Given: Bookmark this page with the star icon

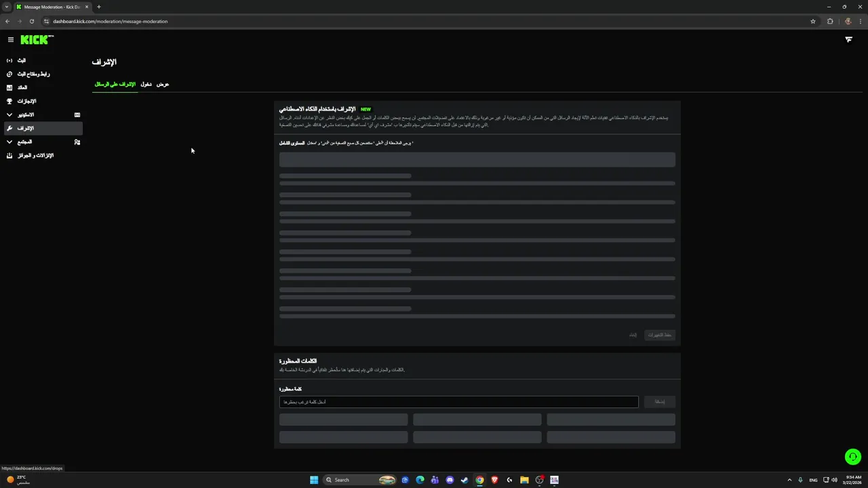Looking at the screenshot, I should 813,21.
